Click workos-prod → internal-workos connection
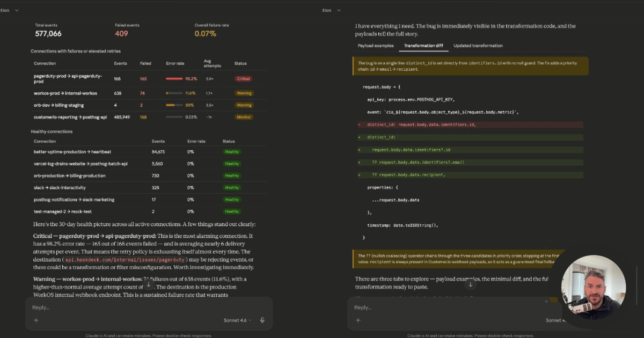Image resolution: width=644 pixels, height=338 pixels. pos(65,93)
